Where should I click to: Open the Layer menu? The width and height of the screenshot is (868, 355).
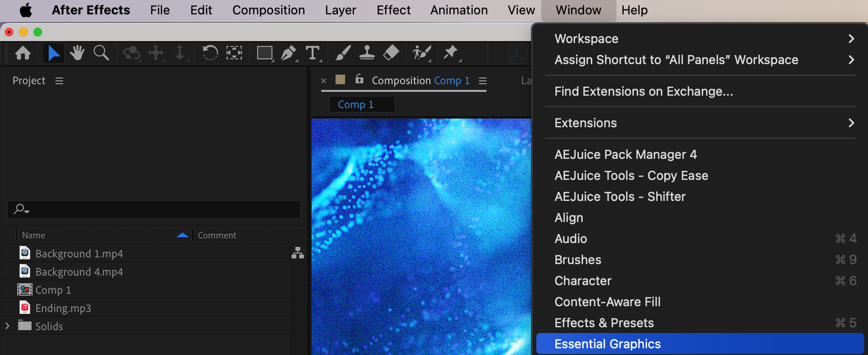coord(341,10)
